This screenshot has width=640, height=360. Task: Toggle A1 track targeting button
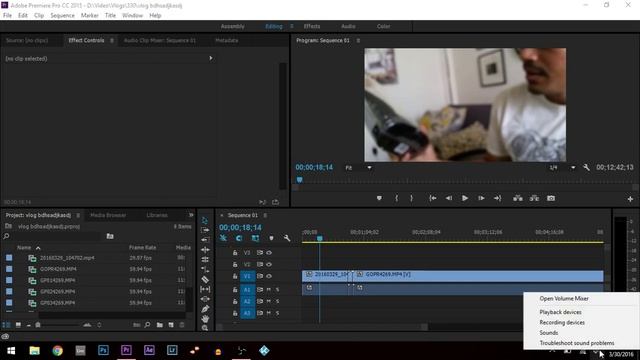pyautogui.click(x=247, y=290)
